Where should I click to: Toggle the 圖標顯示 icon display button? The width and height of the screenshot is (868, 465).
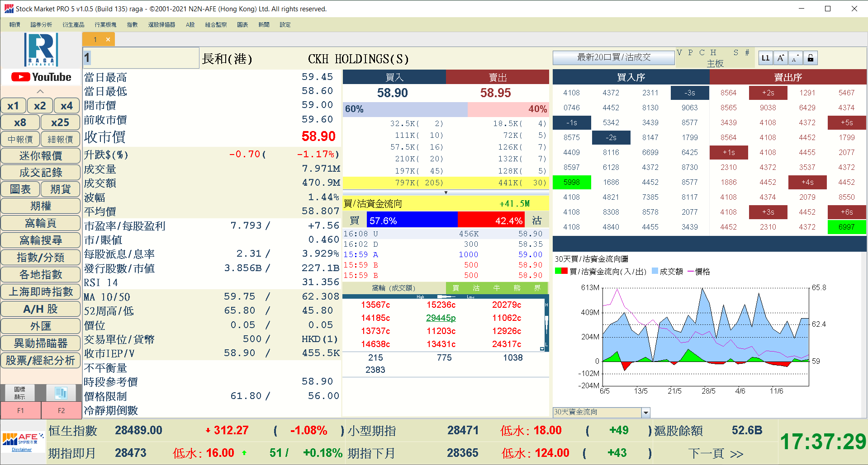20,393
